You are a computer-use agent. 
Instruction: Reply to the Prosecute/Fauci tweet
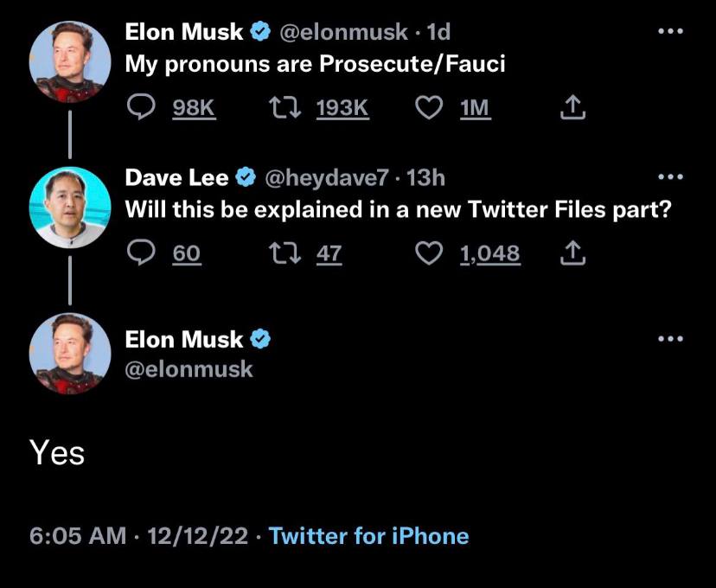[x=140, y=107]
